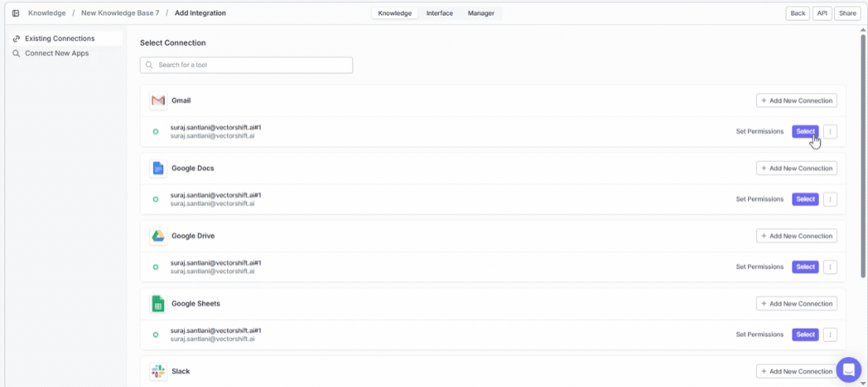Click the Gmail connection green status indicator
Image resolution: width=868 pixels, height=387 pixels.
[155, 132]
